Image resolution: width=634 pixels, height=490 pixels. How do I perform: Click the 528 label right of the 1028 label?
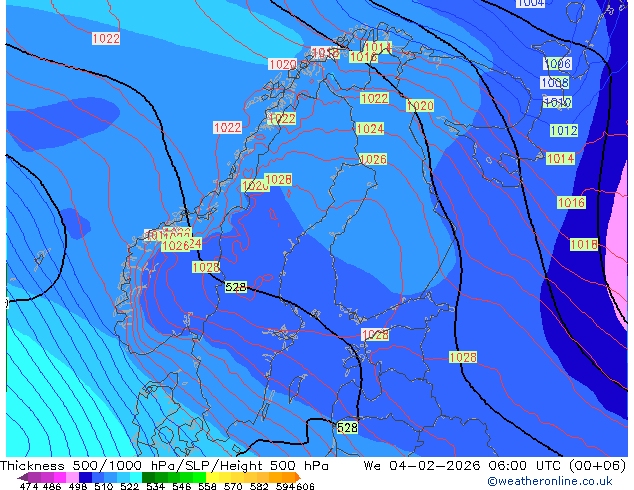(236, 287)
